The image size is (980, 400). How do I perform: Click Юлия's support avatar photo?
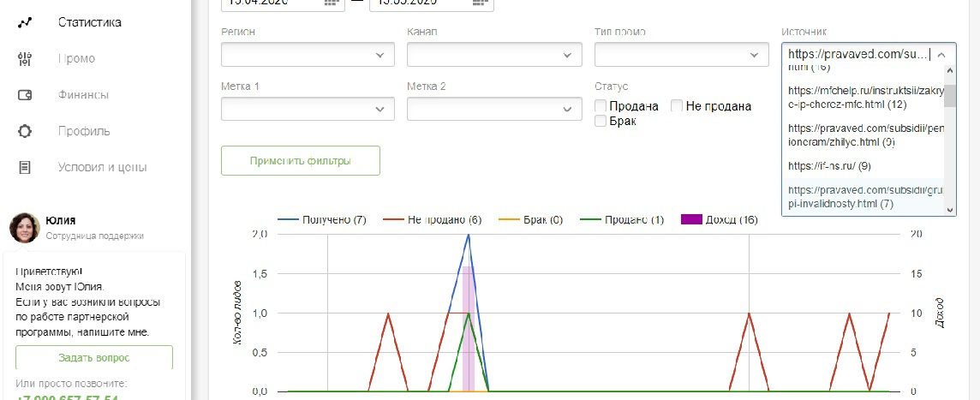click(x=24, y=228)
